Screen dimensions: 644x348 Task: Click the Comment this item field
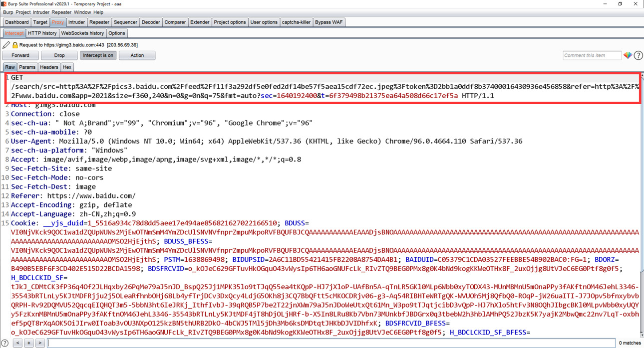(592, 55)
